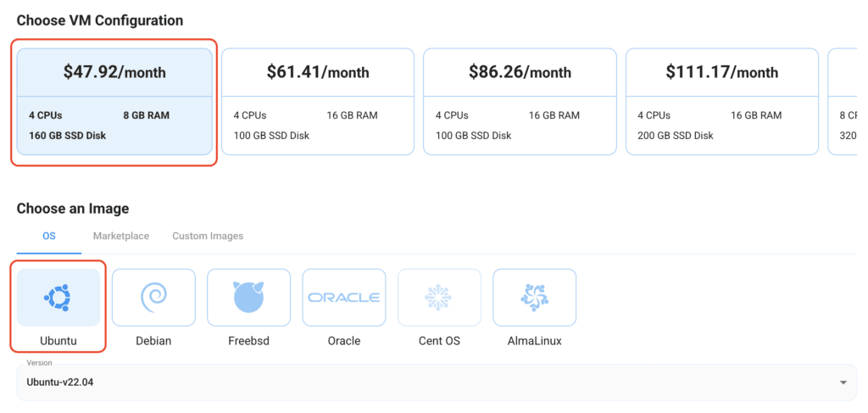The width and height of the screenshot is (868, 413).
Task: Switch to the Marketplace tab
Action: [121, 236]
